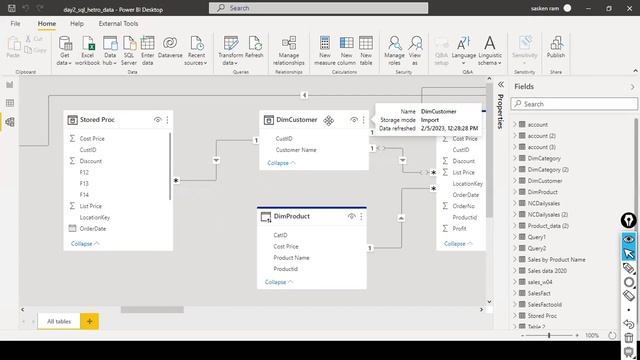The image size is (640, 360).
Task: Collapse the sales table card at right
Action: pyautogui.click(x=458, y=244)
